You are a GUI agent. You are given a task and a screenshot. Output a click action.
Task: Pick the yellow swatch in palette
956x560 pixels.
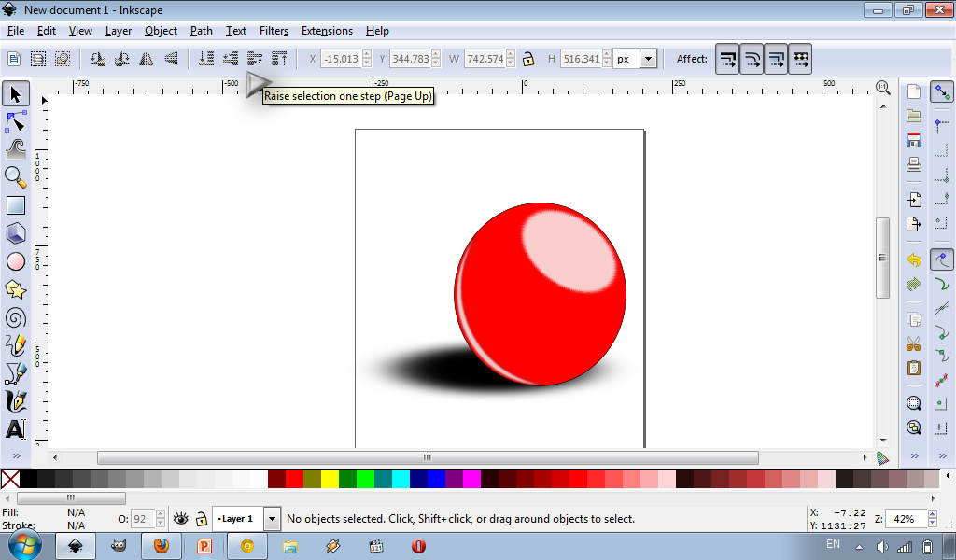pos(330,479)
